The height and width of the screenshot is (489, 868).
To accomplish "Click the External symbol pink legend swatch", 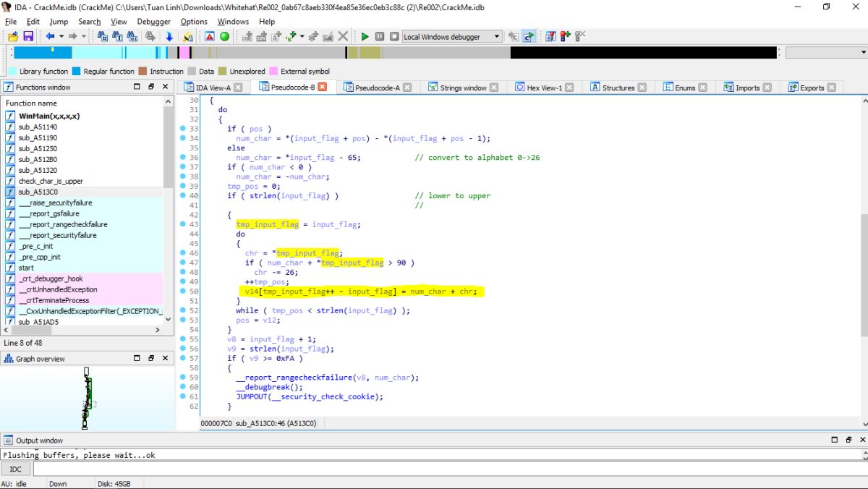I will pyautogui.click(x=273, y=71).
